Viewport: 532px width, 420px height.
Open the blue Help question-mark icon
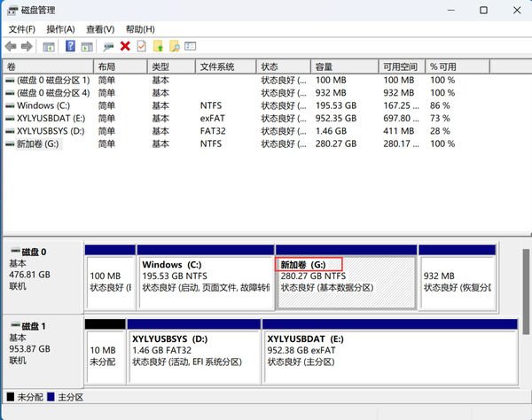tap(70, 46)
